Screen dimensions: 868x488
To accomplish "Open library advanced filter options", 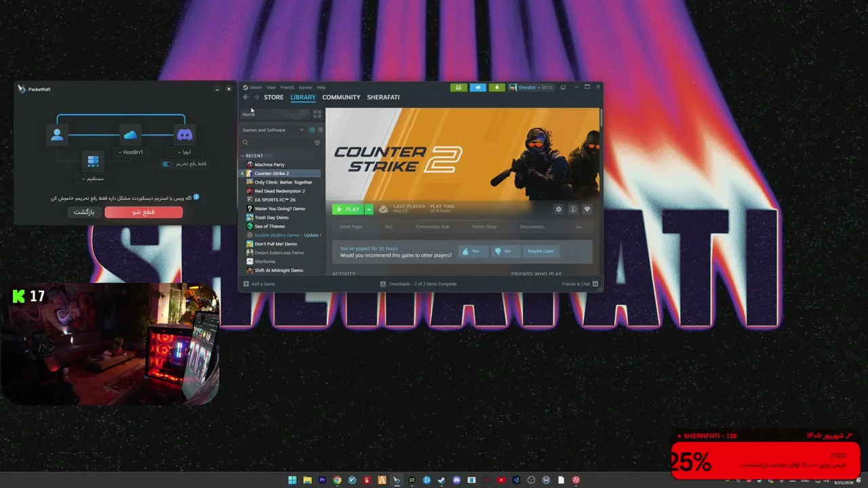I will 317,143.
